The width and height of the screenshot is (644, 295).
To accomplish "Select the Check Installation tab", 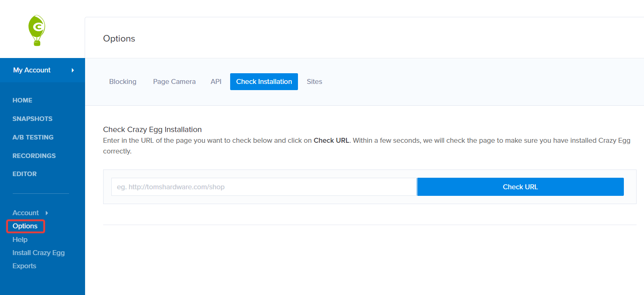I will (x=264, y=81).
